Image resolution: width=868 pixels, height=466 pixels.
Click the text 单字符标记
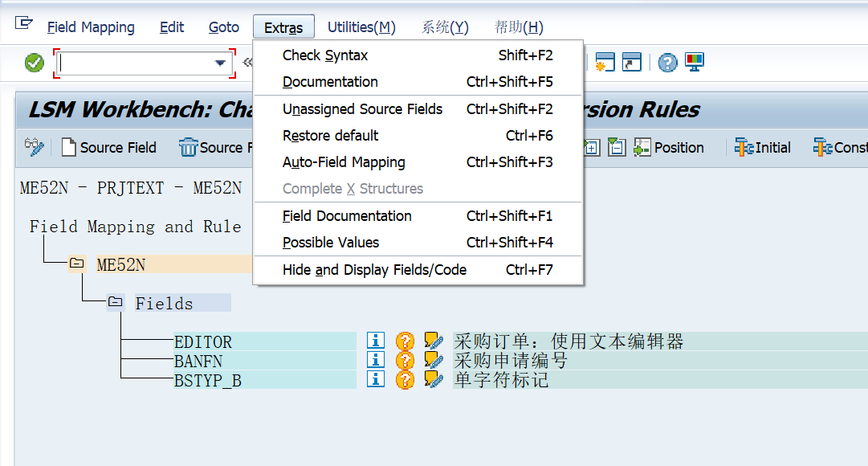click(x=501, y=380)
